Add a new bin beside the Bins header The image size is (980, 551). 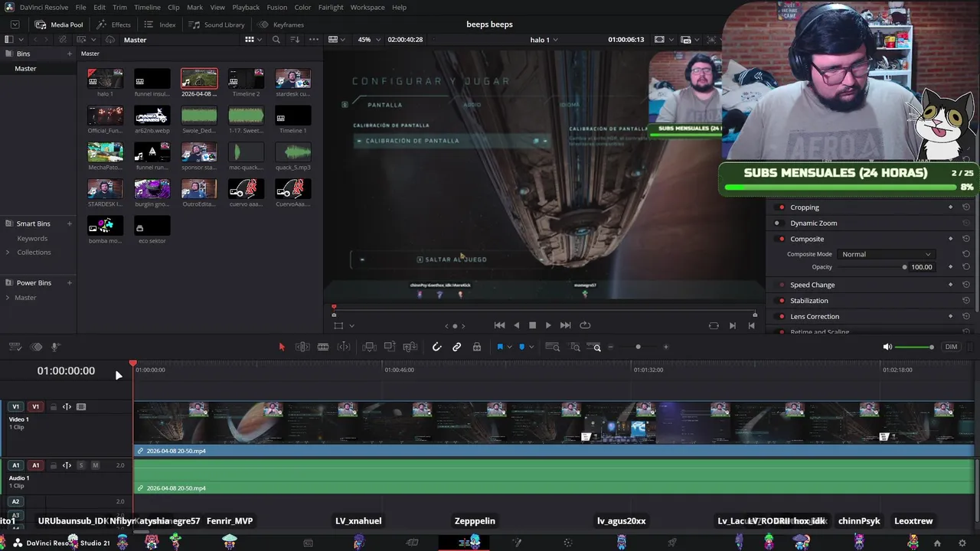(x=70, y=54)
